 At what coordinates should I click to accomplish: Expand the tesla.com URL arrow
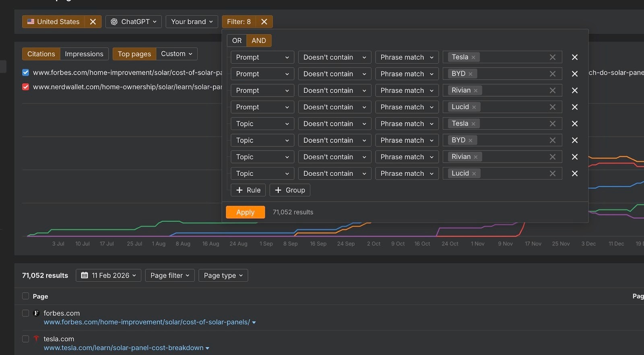tap(207, 348)
